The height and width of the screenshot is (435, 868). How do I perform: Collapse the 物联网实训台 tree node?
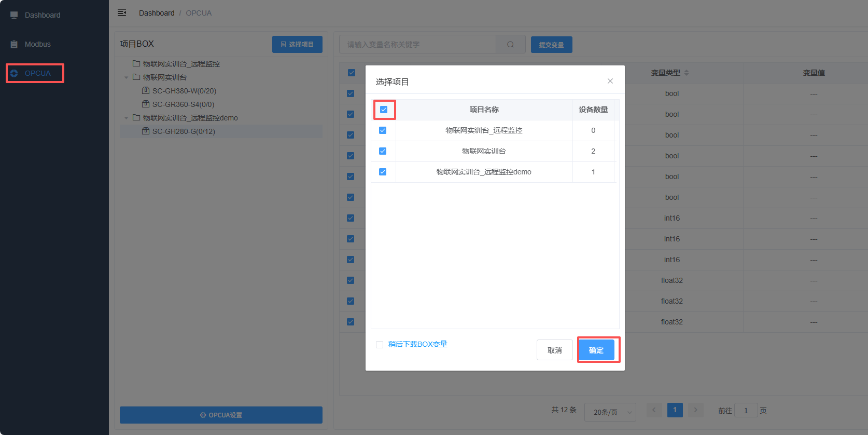[x=126, y=77]
